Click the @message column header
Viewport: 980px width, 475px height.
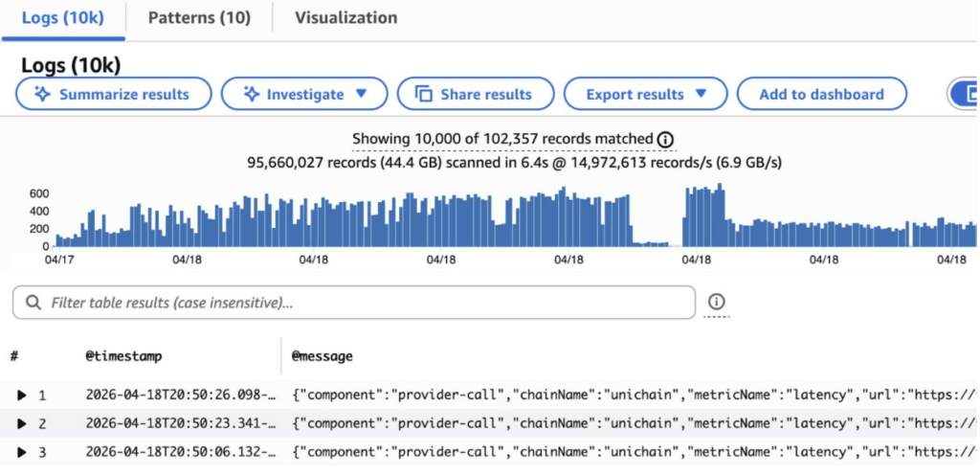[323, 356]
